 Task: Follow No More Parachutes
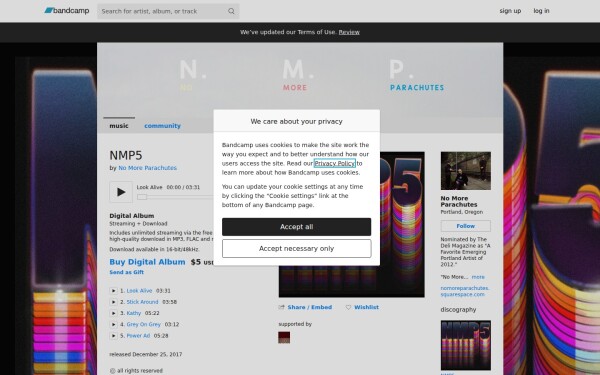(x=466, y=226)
